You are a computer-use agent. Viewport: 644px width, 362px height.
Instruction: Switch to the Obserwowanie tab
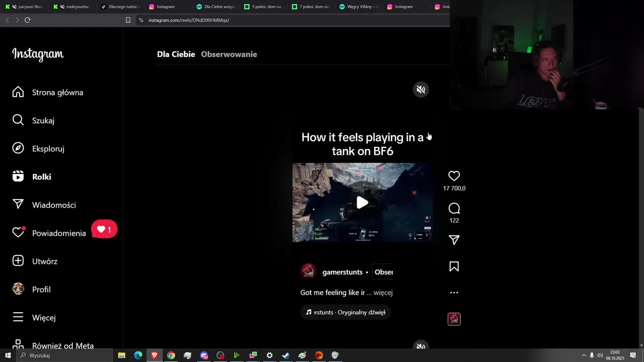(229, 54)
